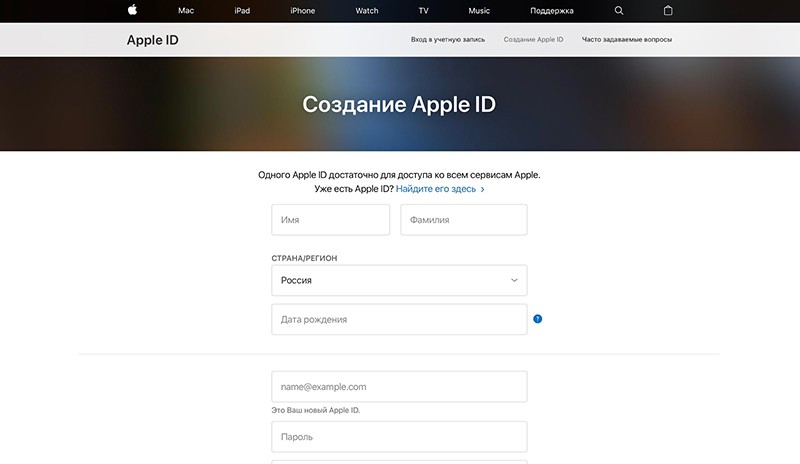Open TV in the top navigation
The width and height of the screenshot is (800, 464).
coord(423,11)
